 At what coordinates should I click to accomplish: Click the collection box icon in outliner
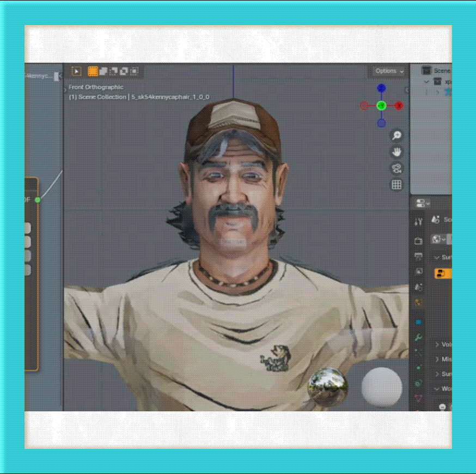[437, 81]
